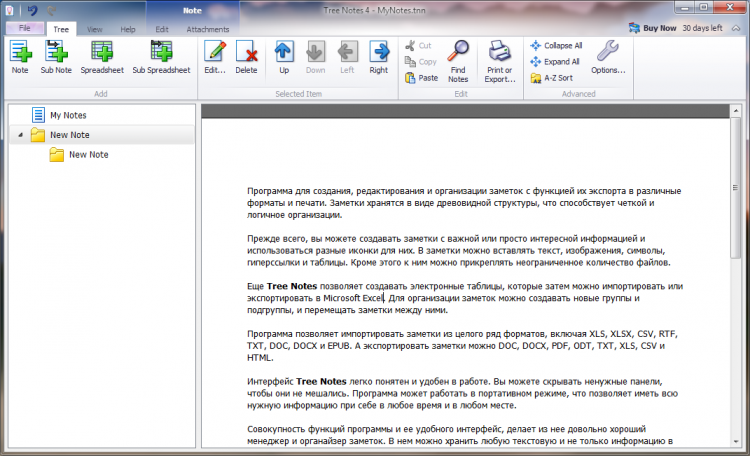The height and width of the screenshot is (456, 750).
Task: Open Print or Export
Action: pos(500,61)
